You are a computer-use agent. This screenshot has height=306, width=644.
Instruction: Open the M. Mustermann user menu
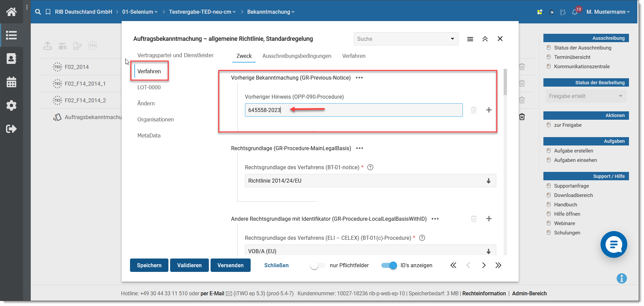coord(608,12)
